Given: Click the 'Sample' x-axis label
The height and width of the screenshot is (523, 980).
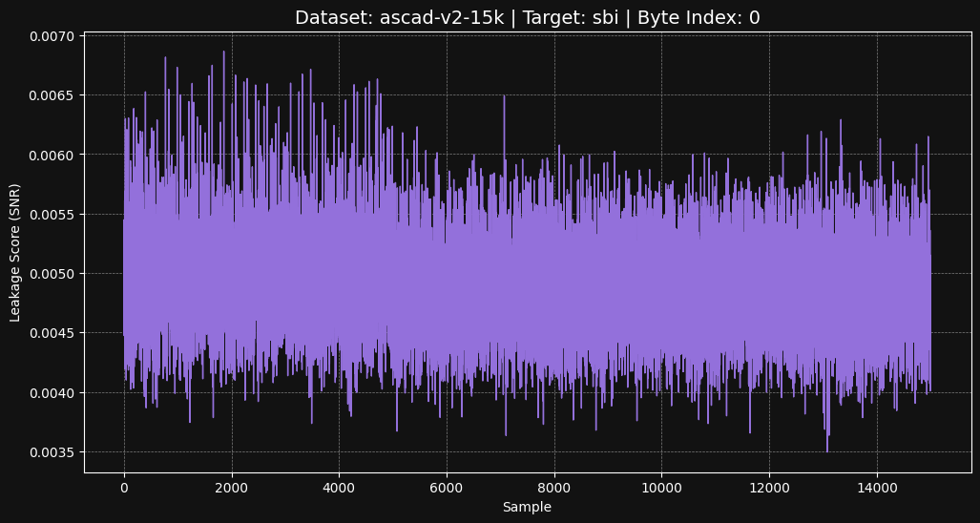Looking at the screenshot, I should [527, 507].
